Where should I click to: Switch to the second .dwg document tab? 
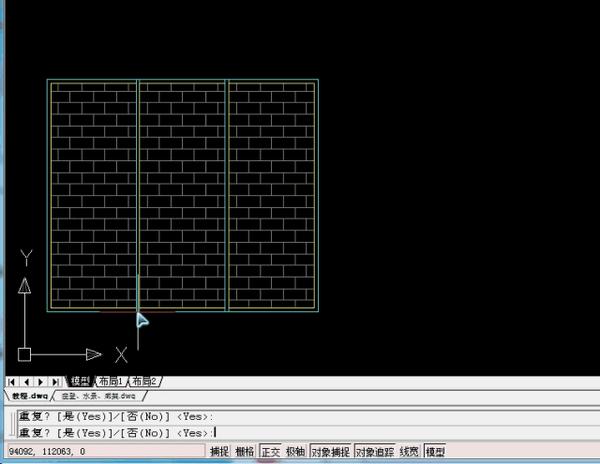point(99,396)
